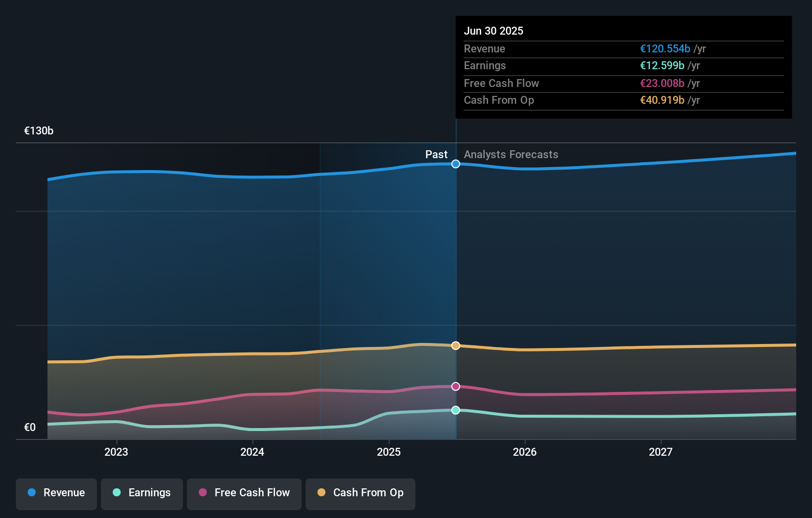
Task: Switch to the Analysts Forecasts section
Action: (x=511, y=154)
